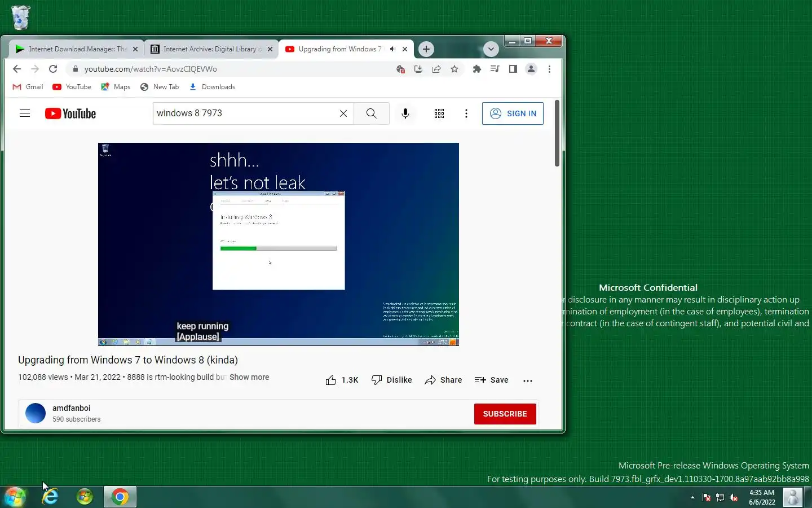This screenshot has height=508, width=812.
Task: Open the Action Center flag icon
Action: (707, 497)
